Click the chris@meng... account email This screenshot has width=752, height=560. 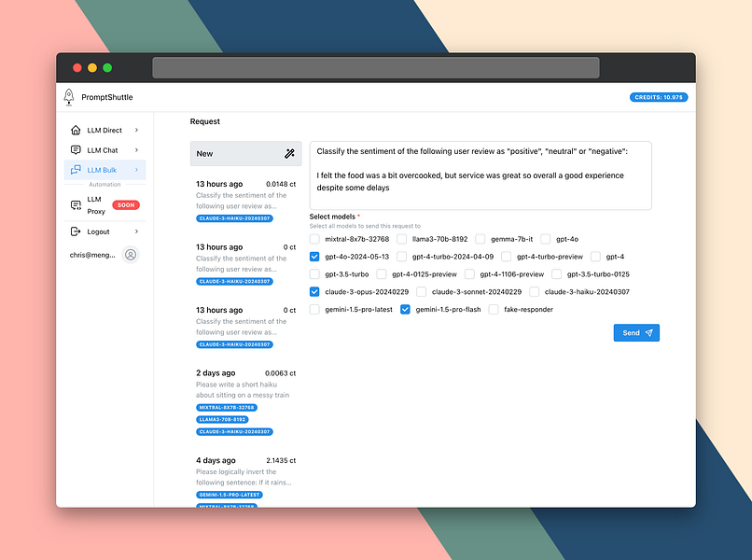pos(92,255)
